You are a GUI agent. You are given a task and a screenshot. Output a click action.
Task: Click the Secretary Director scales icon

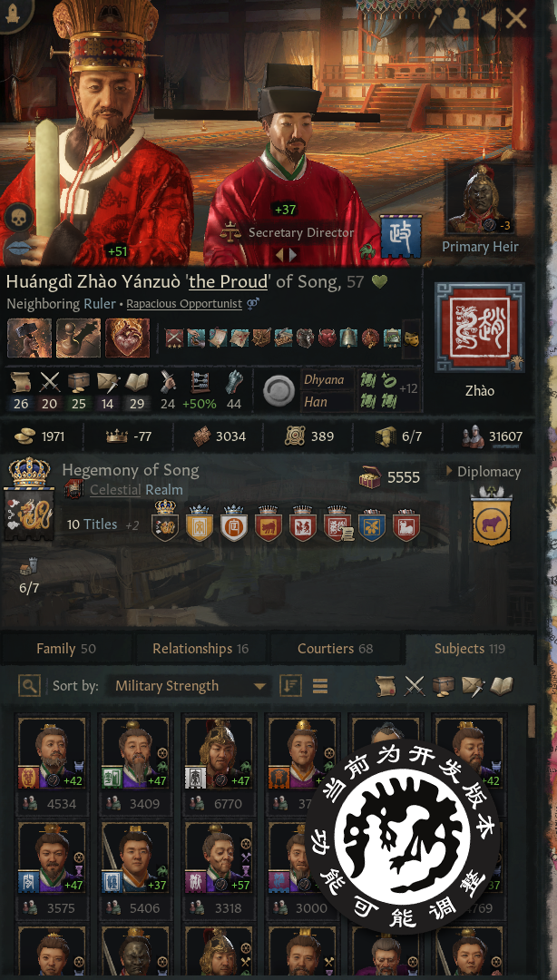230,232
